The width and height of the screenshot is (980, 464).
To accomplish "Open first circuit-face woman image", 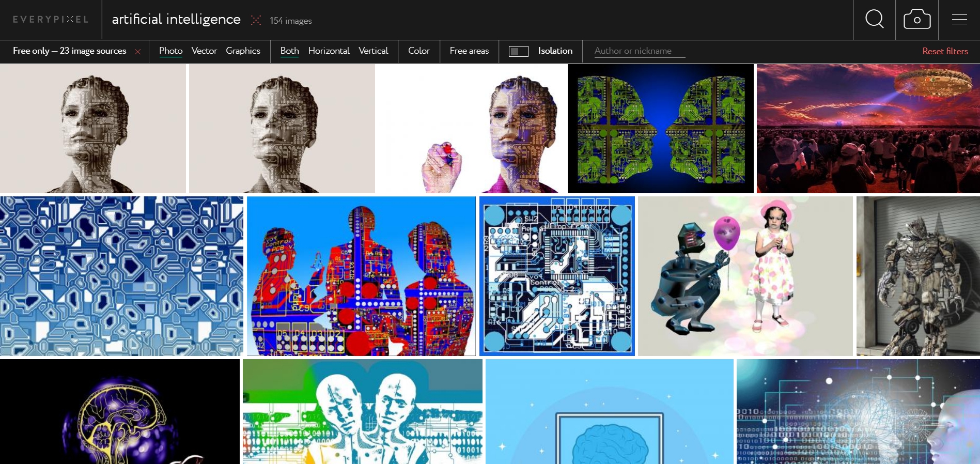I will tap(93, 129).
